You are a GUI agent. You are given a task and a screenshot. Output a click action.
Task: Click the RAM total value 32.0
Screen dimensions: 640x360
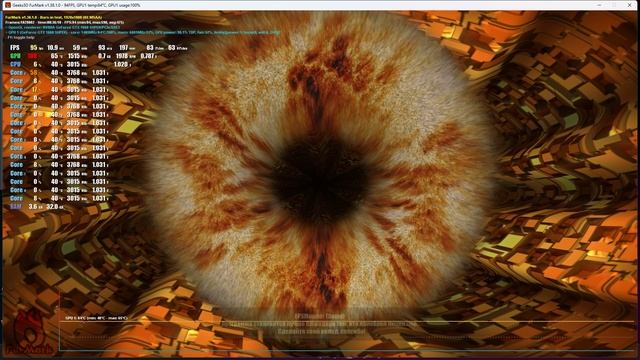pyautogui.click(x=52, y=207)
